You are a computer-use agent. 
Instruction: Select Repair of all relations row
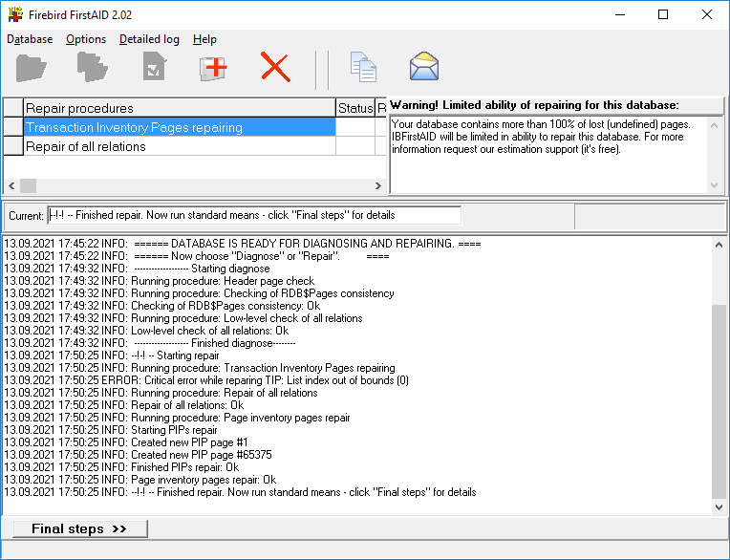[x=180, y=146]
